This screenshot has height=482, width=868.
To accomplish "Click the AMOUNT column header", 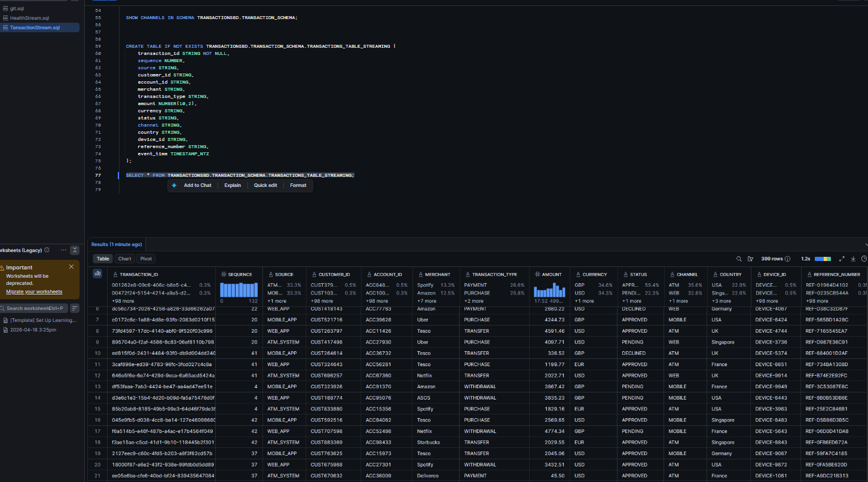I will pyautogui.click(x=552, y=275).
